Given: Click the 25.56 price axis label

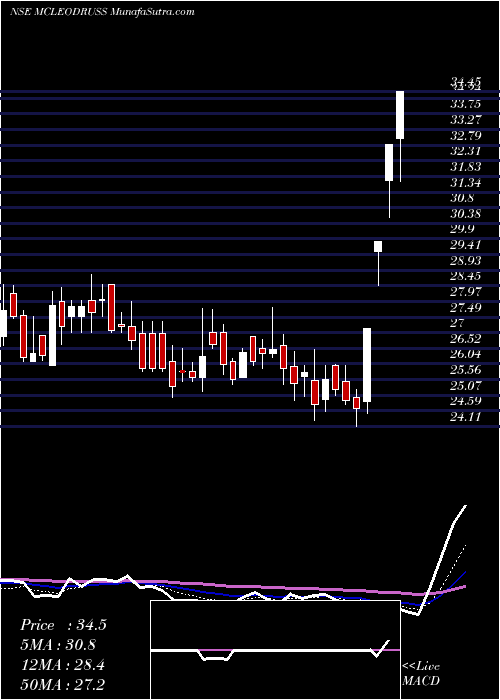Looking at the screenshot, I should (x=466, y=370).
